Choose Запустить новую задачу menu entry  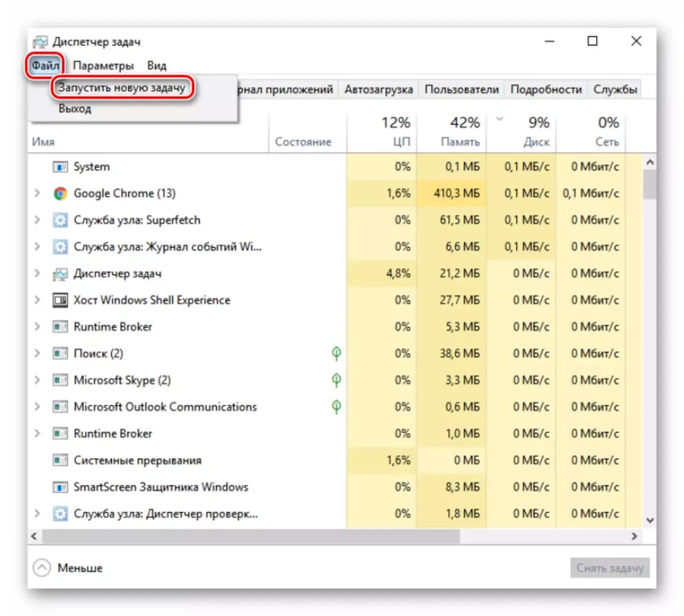[122, 88]
